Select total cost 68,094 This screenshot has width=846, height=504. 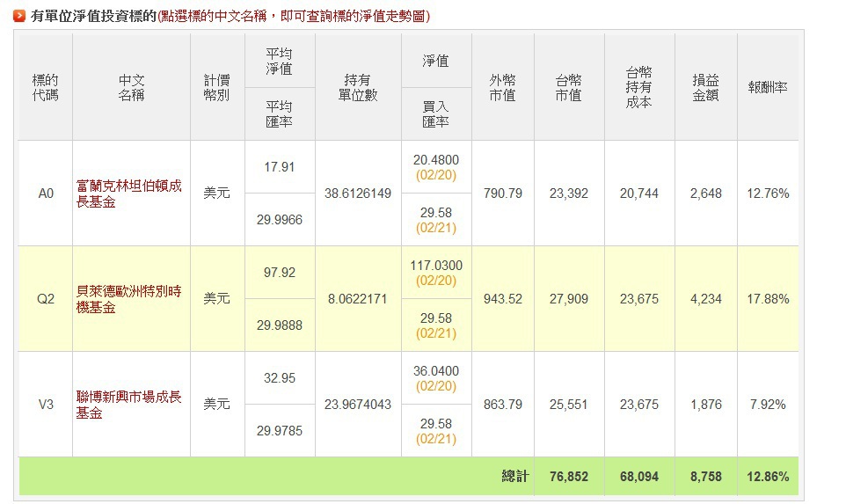pos(638,477)
